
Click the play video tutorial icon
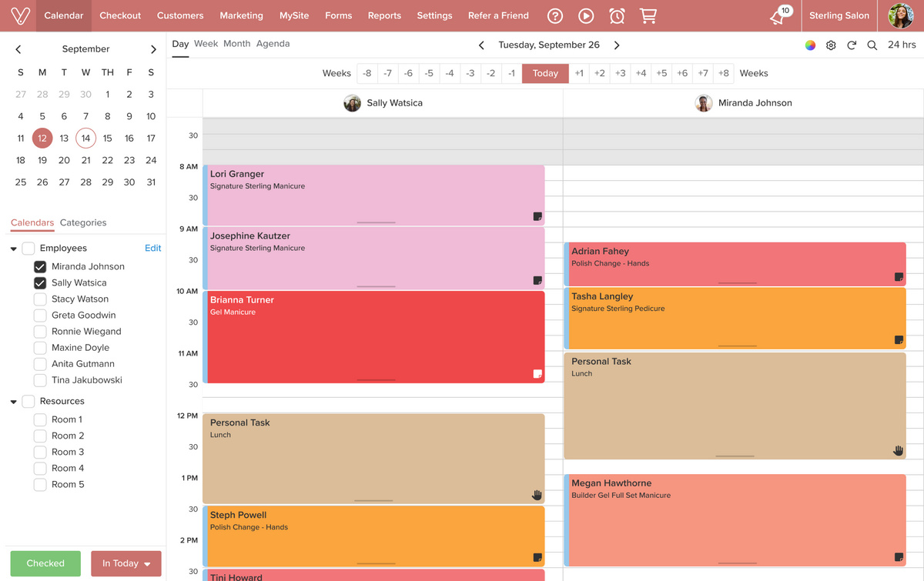coord(586,15)
